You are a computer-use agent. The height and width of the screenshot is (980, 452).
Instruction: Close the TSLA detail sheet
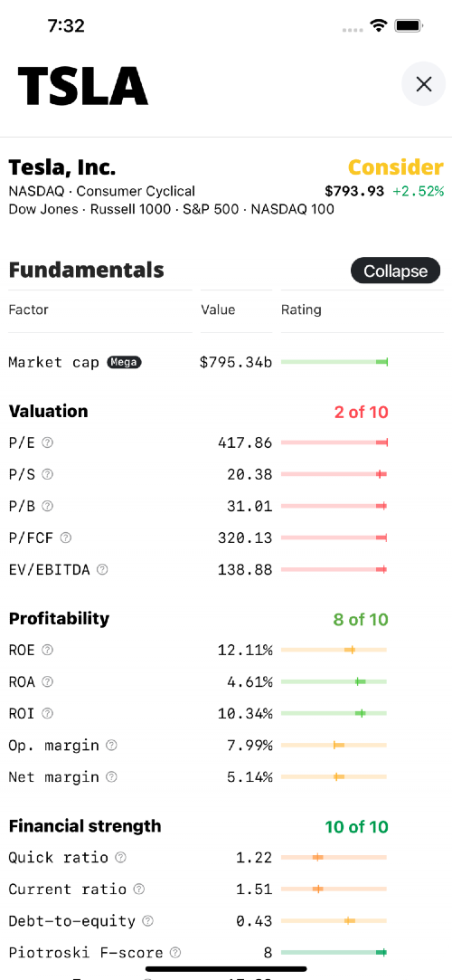(x=424, y=84)
